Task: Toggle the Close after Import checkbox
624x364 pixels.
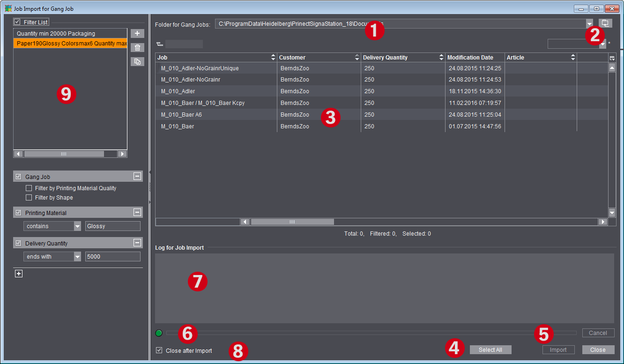Action: (x=159, y=350)
